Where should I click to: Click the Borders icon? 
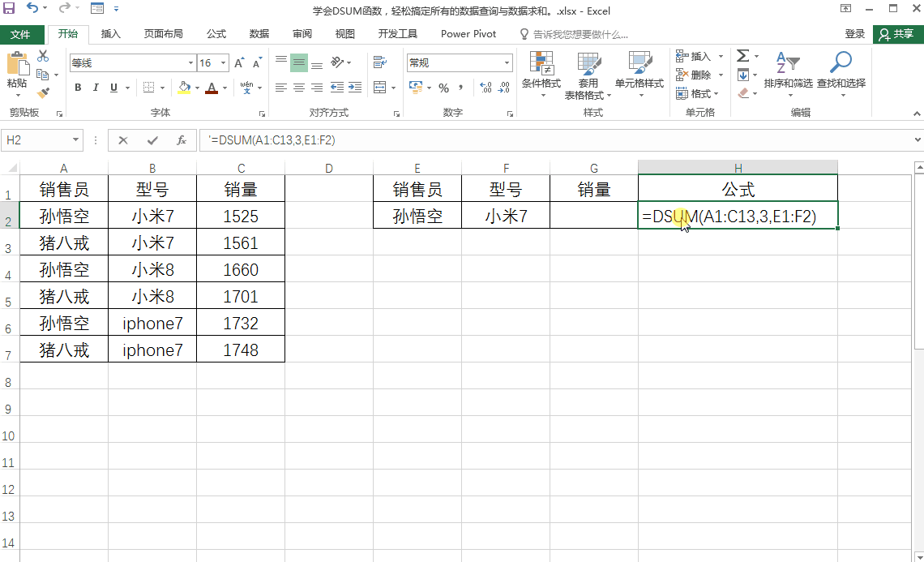pos(148,88)
